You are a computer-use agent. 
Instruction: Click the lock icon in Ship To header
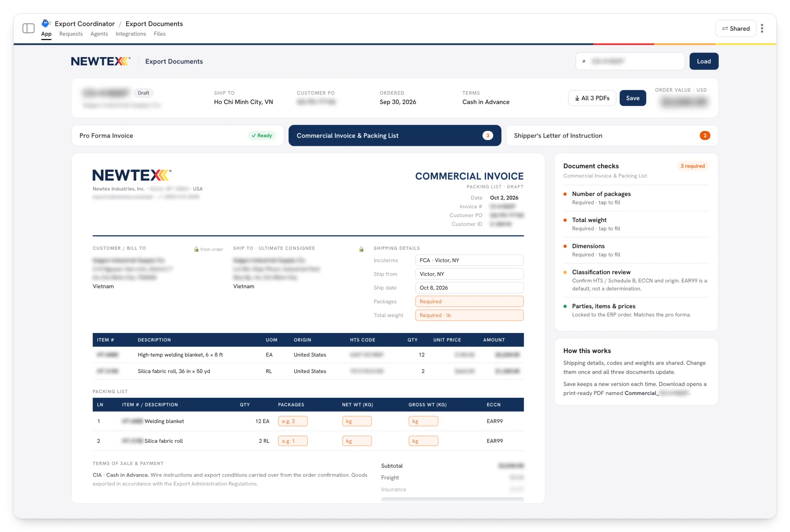(x=361, y=249)
